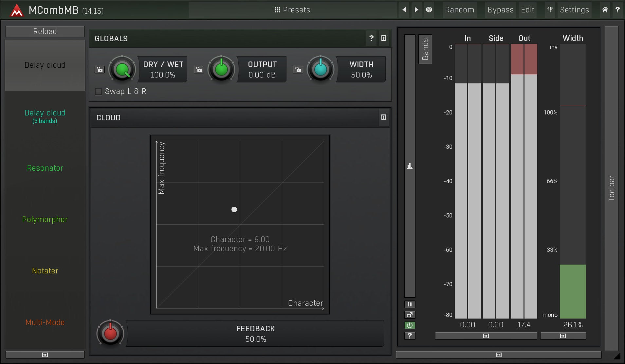Screen dimensions: 625x364
Task: Collapse the Cloud panel
Action: click(384, 117)
